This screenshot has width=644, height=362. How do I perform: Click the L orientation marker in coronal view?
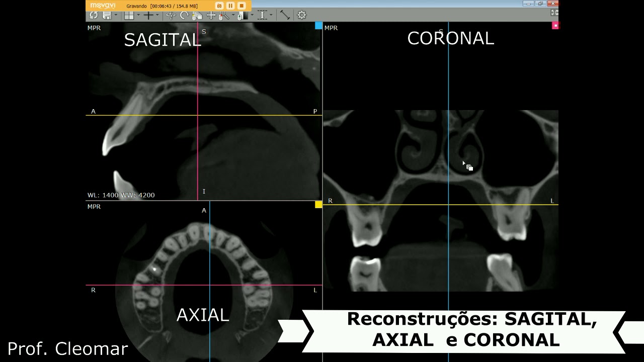pos(552,201)
